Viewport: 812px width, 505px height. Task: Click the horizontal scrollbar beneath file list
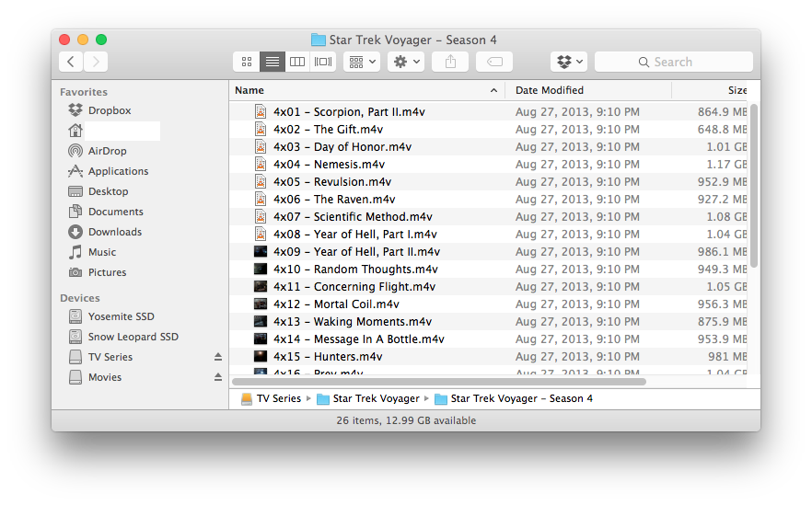coord(439,382)
